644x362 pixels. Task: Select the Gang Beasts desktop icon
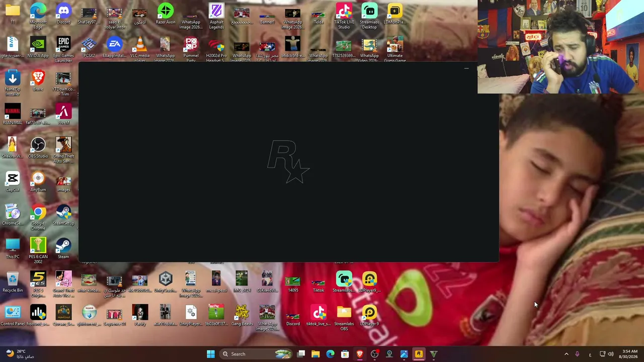point(242,316)
